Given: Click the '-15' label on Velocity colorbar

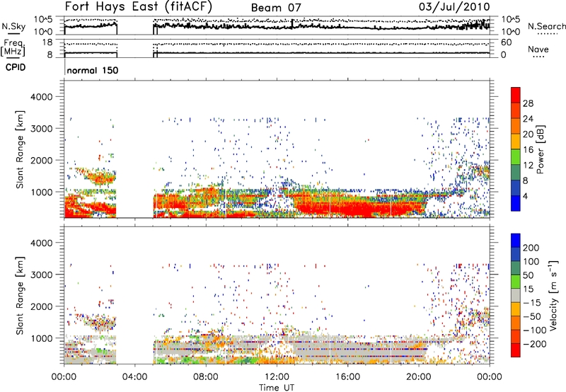Looking at the screenshot, I should tap(532, 302).
